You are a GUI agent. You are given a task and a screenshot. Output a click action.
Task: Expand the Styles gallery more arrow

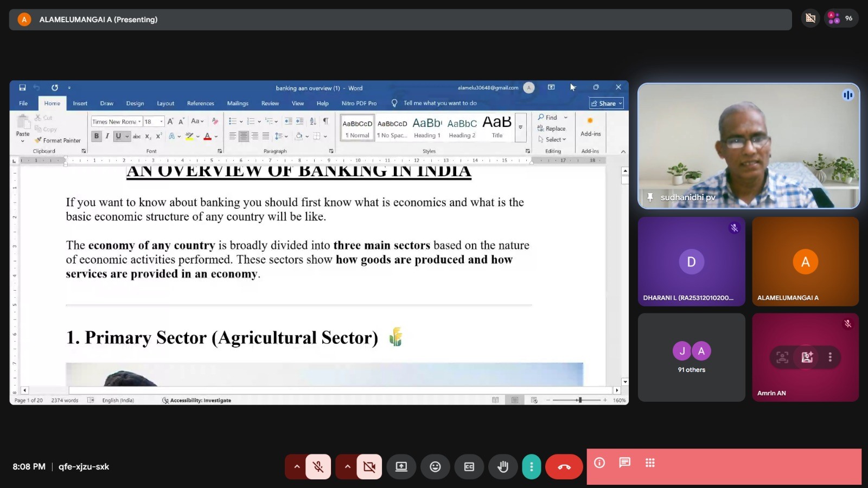[520, 127]
